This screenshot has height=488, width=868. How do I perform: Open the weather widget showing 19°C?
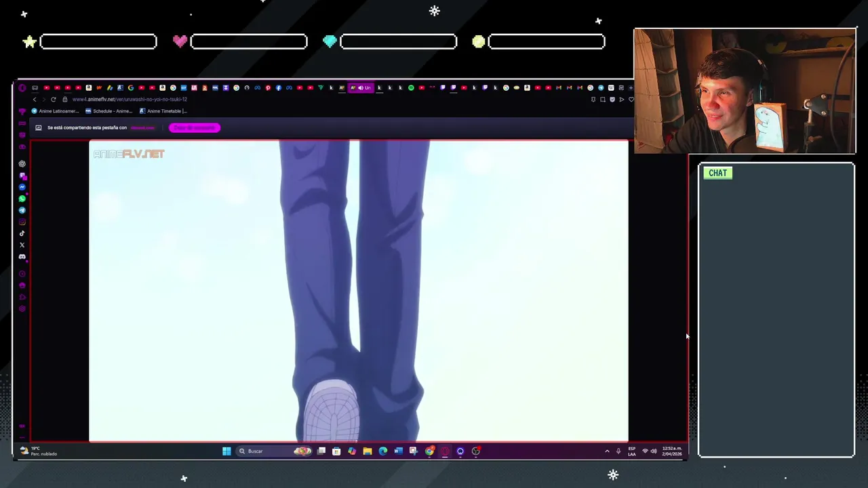click(x=38, y=451)
